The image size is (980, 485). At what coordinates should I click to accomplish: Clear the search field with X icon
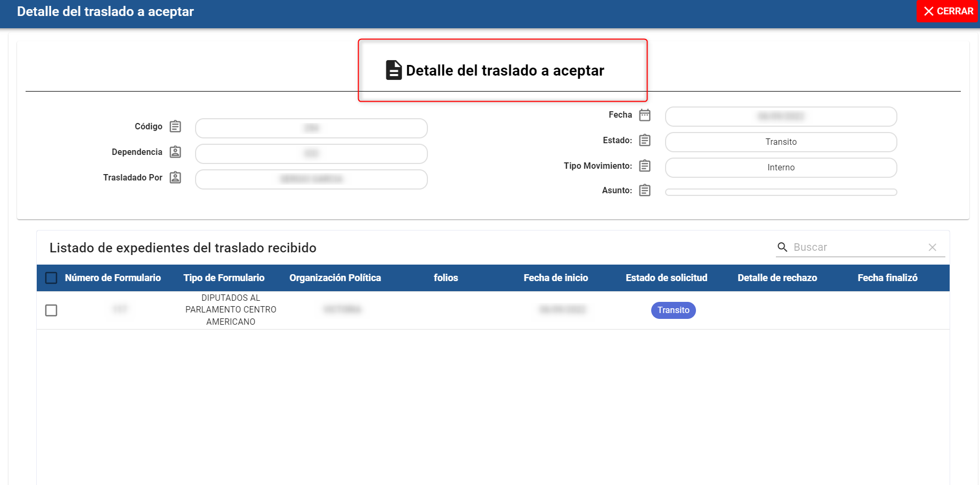pos(932,247)
